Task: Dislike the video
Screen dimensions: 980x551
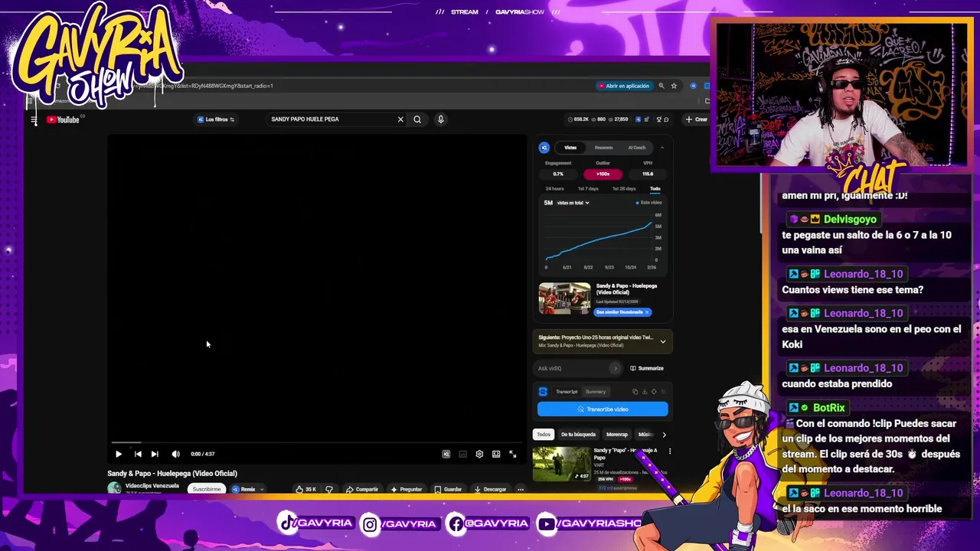Action: click(329, 489)
